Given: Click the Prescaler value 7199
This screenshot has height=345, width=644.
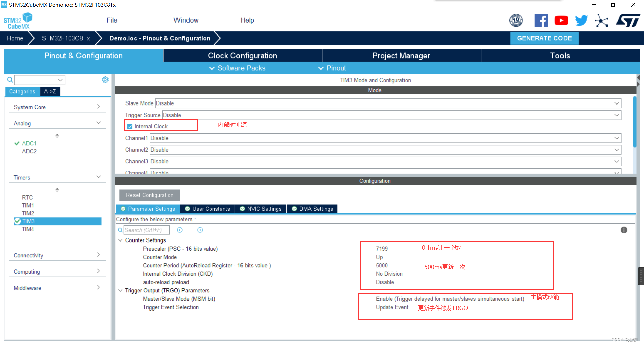Looking at the screenshot, I should (x=382, y=249).
